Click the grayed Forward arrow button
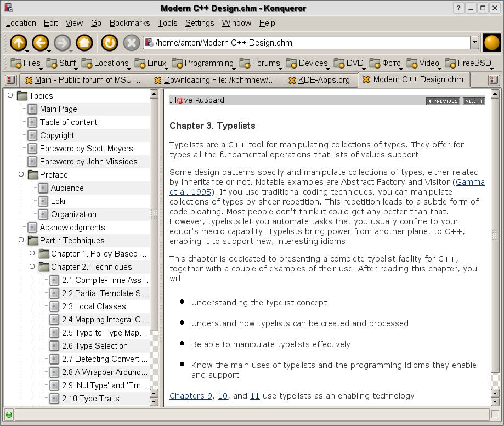The width and height of the screenshot is (504, 426). 62,43
